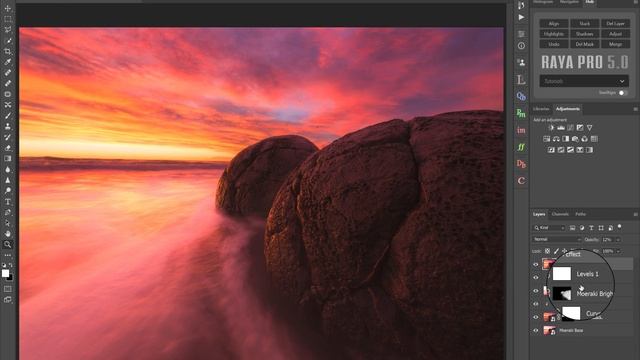Screen dimensions: 640x360
Task: Click the Raya Pro Del Layer button
Action: pyautogui.click(x=616, y=24)
